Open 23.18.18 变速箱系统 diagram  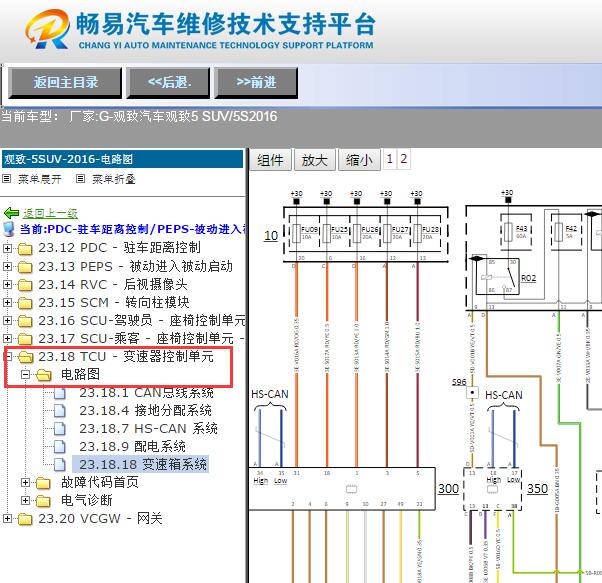tap(141, 464)
